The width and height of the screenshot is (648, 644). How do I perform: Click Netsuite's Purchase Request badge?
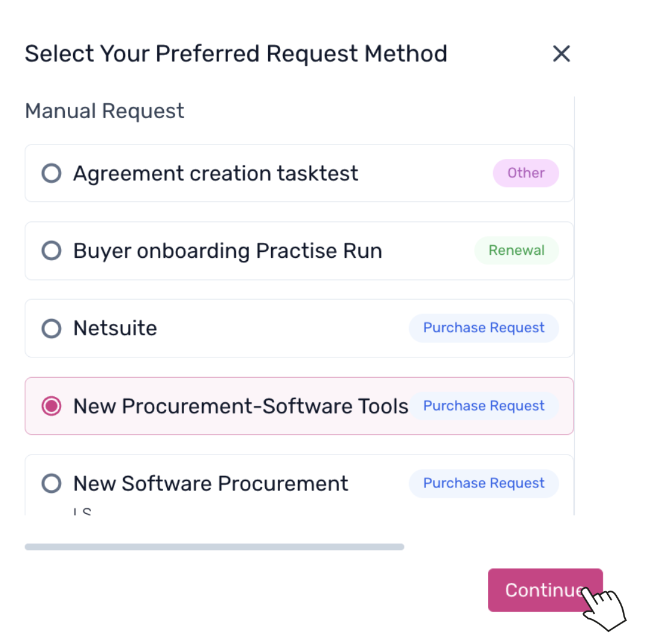tap(484, 328)
